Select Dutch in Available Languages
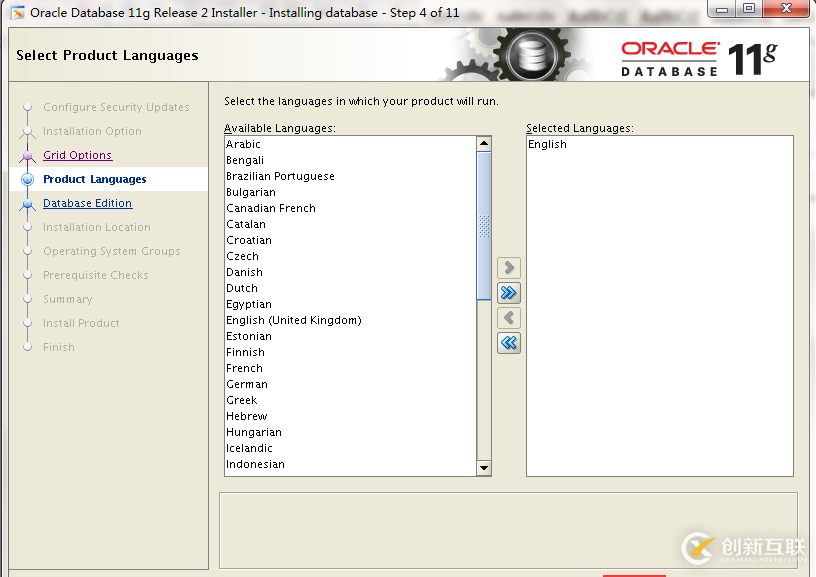The image size is (816, 577). click(x=350, y=288)
